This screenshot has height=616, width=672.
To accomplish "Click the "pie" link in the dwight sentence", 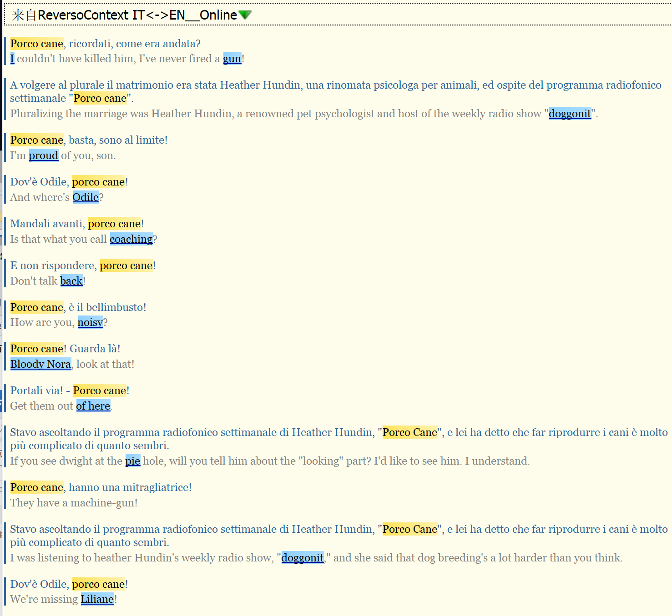I will [x=132, y=461].
